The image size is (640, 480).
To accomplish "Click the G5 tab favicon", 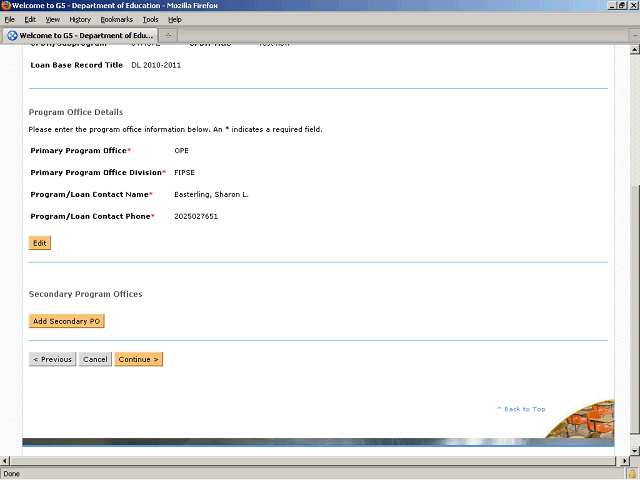I will 12,36.
